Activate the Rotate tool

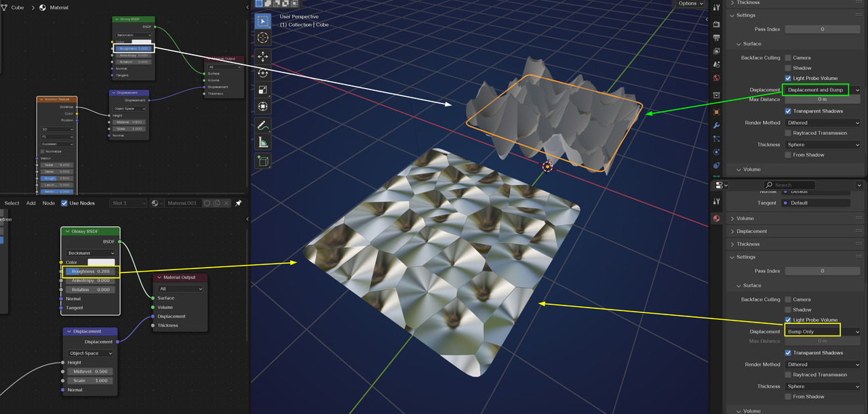pos(262,73)
